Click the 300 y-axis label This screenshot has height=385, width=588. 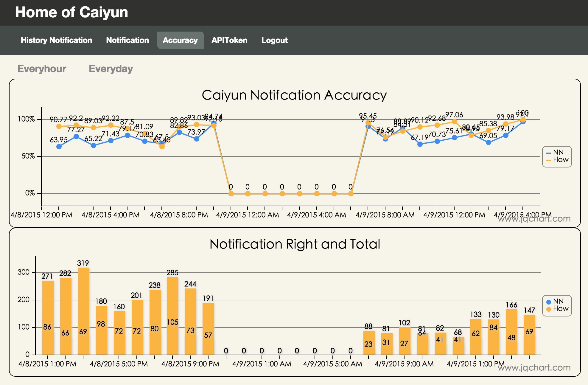point(24,272)
